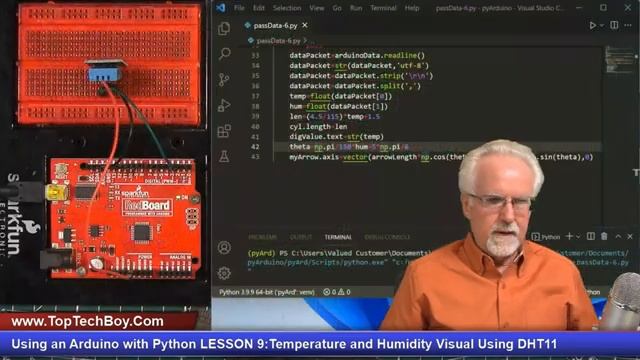Viewport: 640px width, 360px height.
Task: Open the Testing flask view
Action: tap(224, 156)
